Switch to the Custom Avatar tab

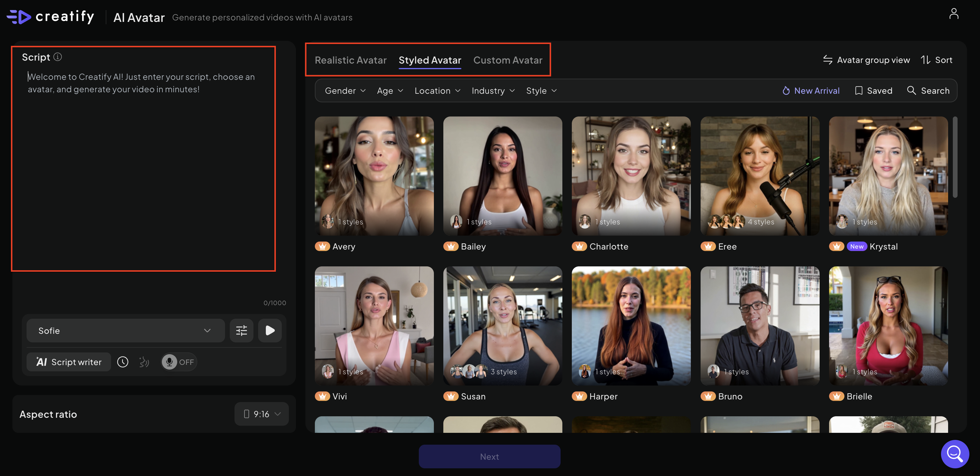(x=507, y=60)
